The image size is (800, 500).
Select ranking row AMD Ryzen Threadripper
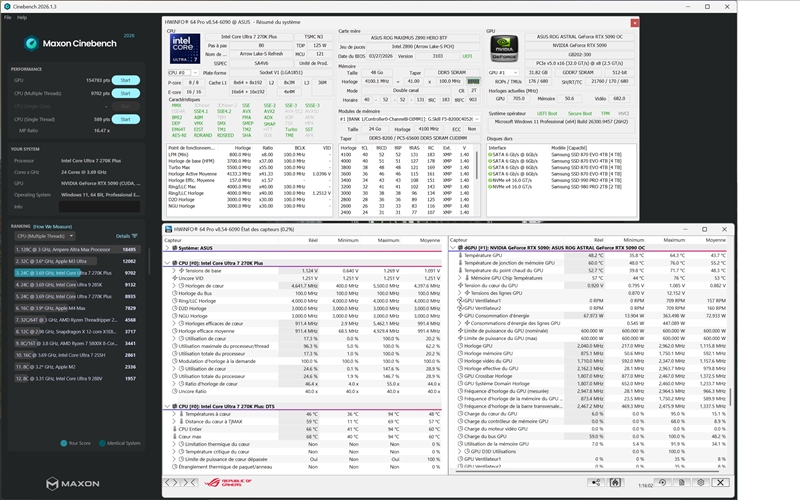[76, 320]
